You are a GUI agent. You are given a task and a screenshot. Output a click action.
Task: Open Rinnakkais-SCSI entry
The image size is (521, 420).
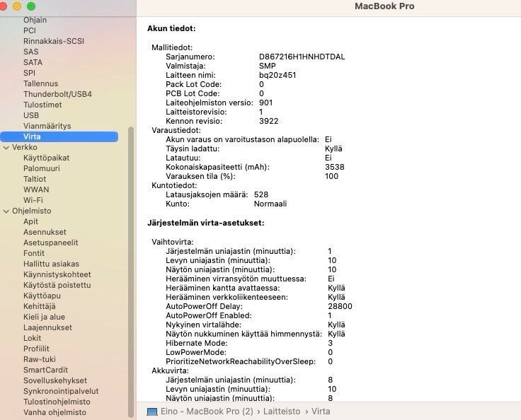[54, 41]
